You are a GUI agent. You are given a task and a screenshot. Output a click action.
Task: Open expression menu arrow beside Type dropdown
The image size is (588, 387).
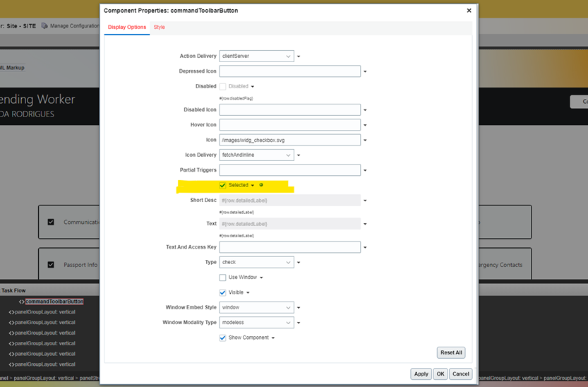pyautogui.click(x=299, y=263)
